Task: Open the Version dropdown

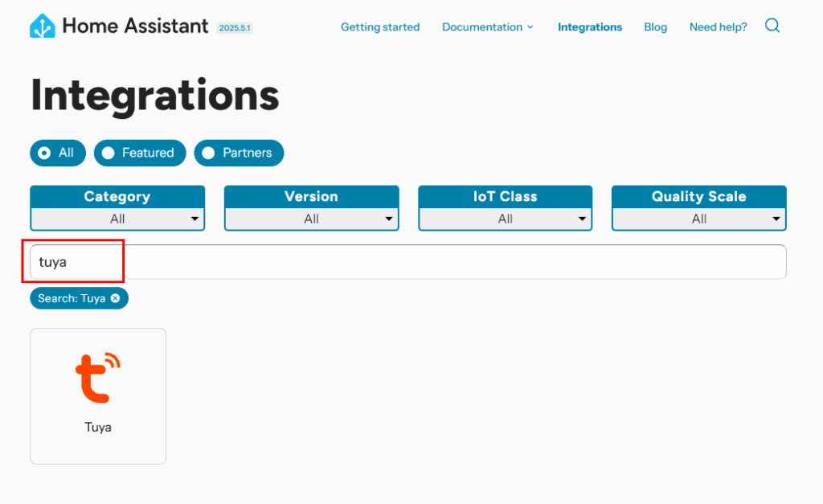Action: click(311, 219)
